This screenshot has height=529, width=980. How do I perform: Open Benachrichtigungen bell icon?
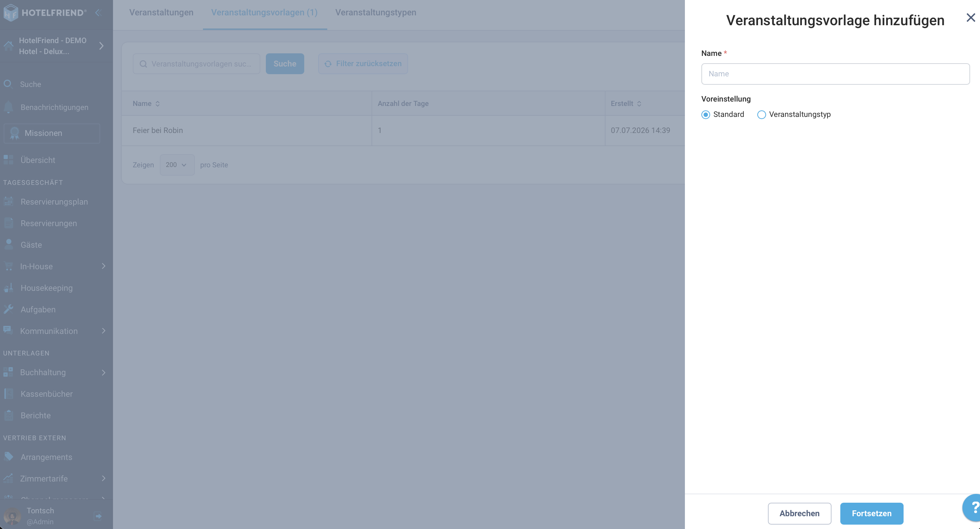click(x=8, y=107)
